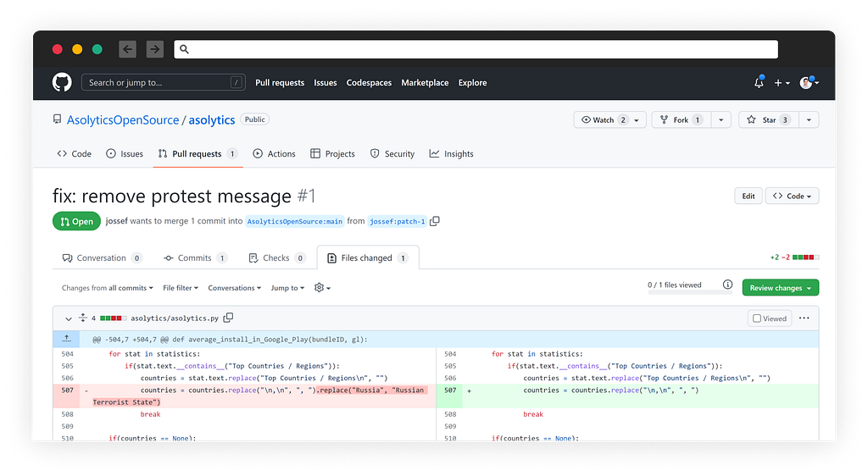Open the Projects tab
The image size is (868, 476).
(x=332, y=153)
